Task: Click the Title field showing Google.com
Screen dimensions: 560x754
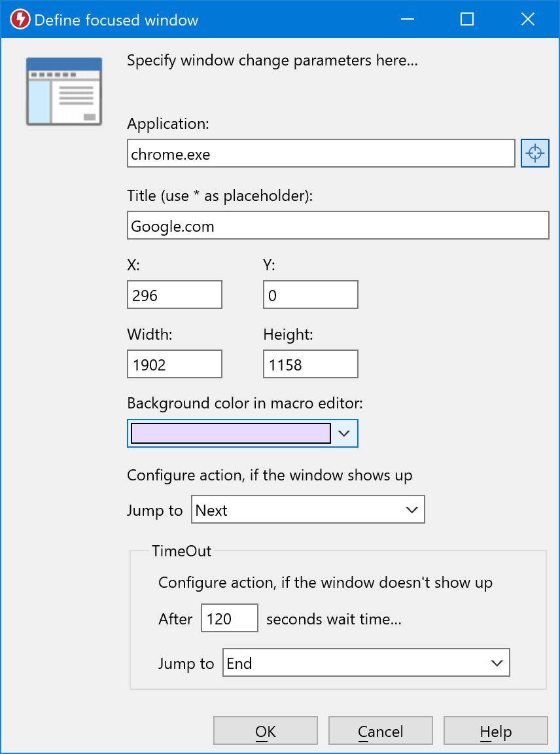Action: click(x=262, y=225)
